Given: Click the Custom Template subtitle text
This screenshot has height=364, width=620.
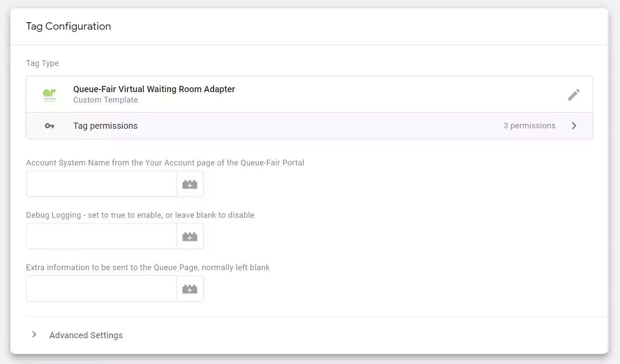Looking at the screenshot, I should tap(105, 100).
